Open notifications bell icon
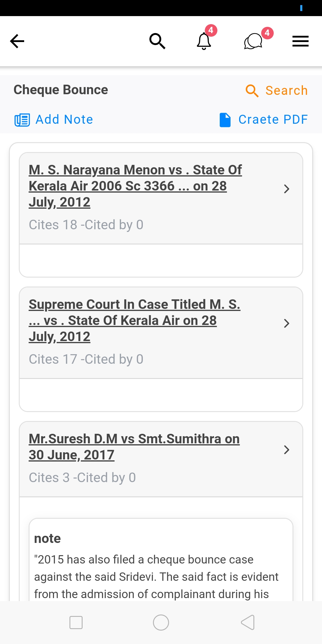 tap(204, 41)
